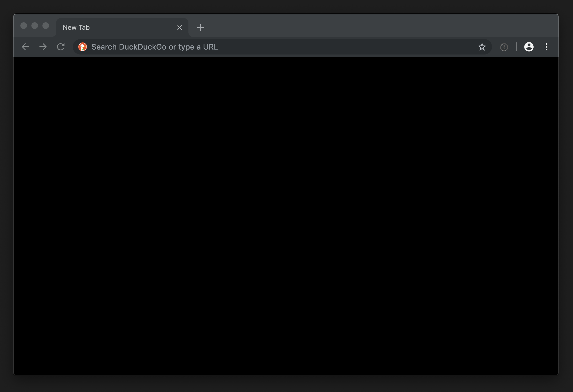
Task: Open the user profile avatar menu
Action: (x=529, y=47)
